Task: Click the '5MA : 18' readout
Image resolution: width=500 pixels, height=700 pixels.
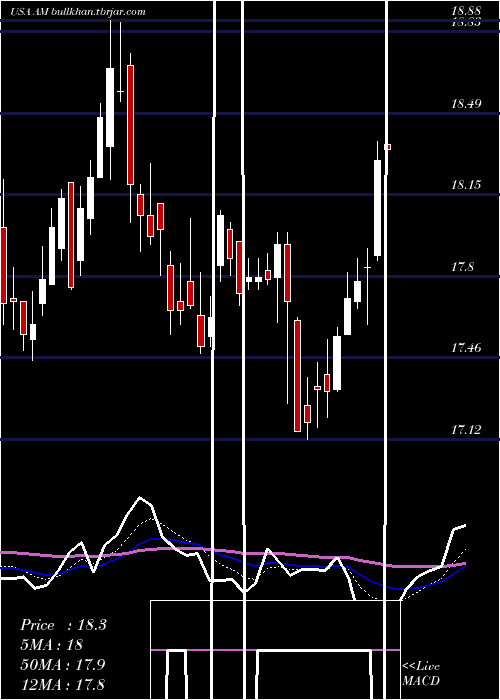Action: coord(51,645)
